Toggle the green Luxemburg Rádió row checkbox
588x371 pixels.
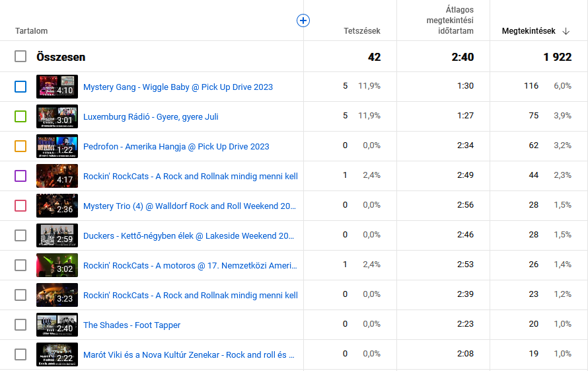pyautogui.click(x=20, y=116)
